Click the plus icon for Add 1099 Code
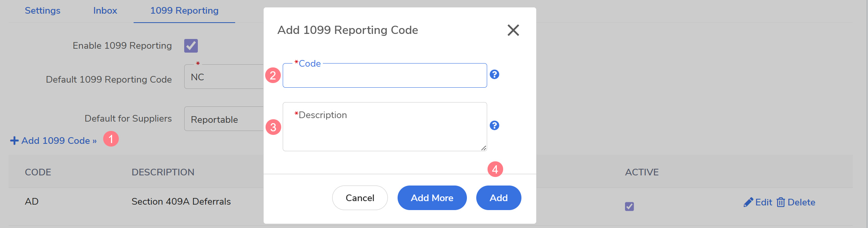Image resolution: width=868 pixels, height=228 pixels. 14,141
